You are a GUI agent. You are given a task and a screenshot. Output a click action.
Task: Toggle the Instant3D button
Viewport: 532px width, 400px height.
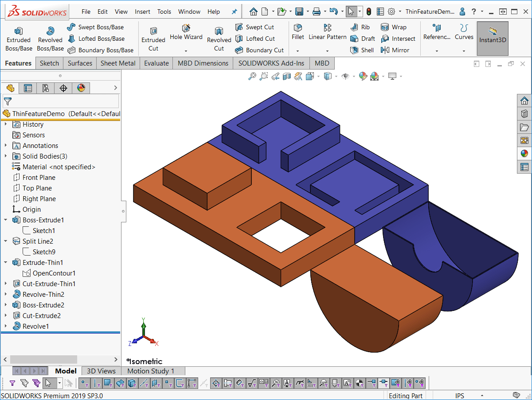493,38
